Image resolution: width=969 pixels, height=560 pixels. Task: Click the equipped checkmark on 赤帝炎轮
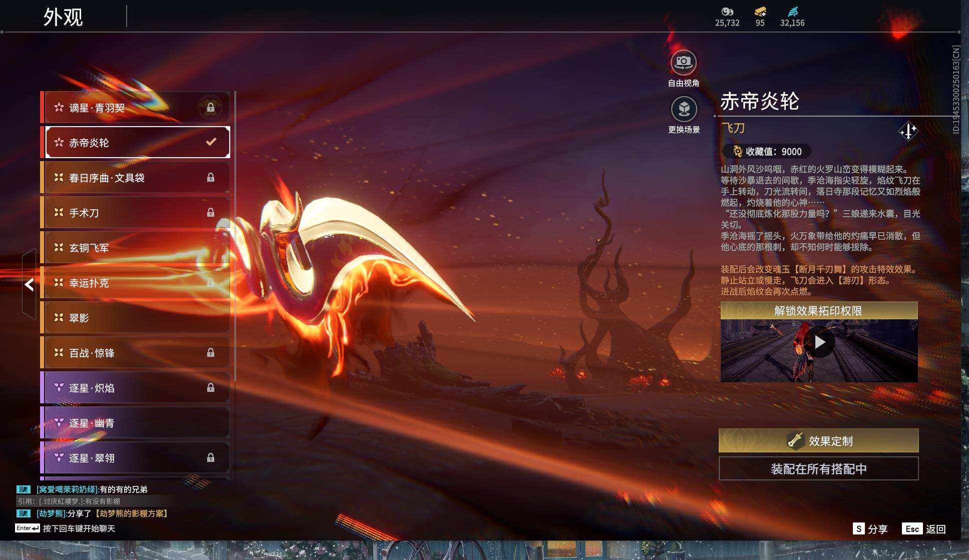(211, 142)
